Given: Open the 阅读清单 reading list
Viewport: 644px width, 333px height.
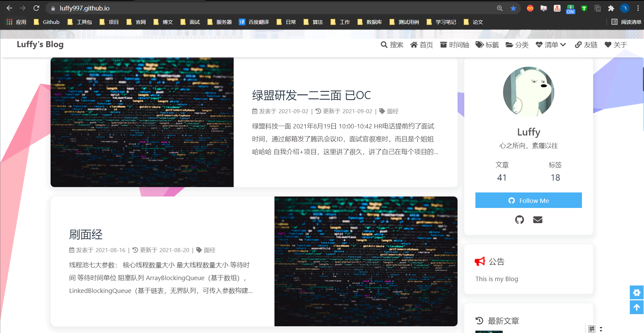Looking at the screenshot, I should pyautogui.click(x=626, y=22).
